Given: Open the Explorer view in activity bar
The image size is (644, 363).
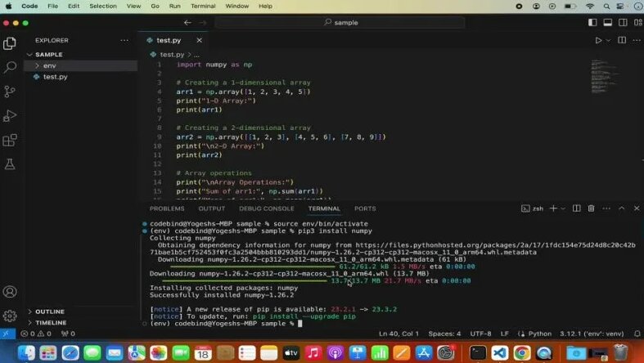Looking at the screenshot, I should point(10,43).
